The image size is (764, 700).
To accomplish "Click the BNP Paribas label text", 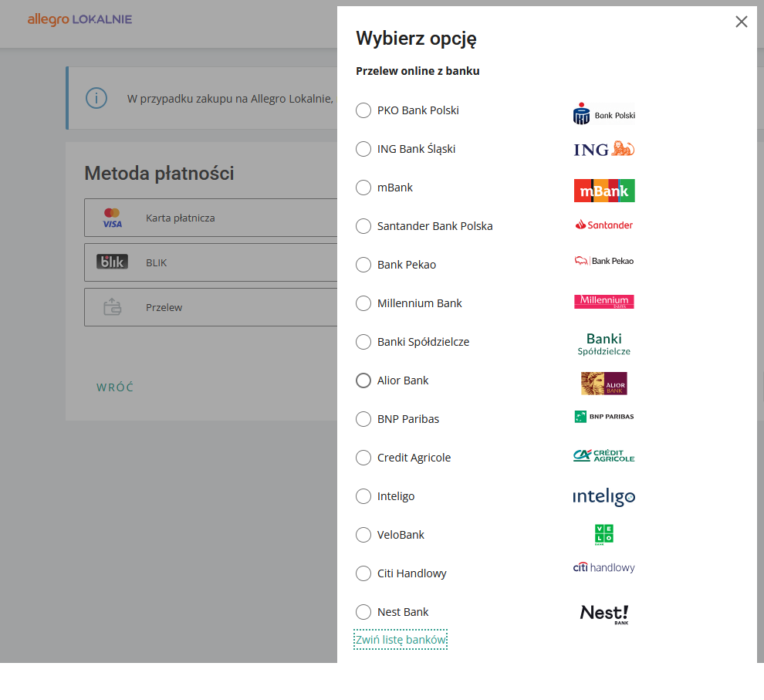I will [x=408, y=419].
